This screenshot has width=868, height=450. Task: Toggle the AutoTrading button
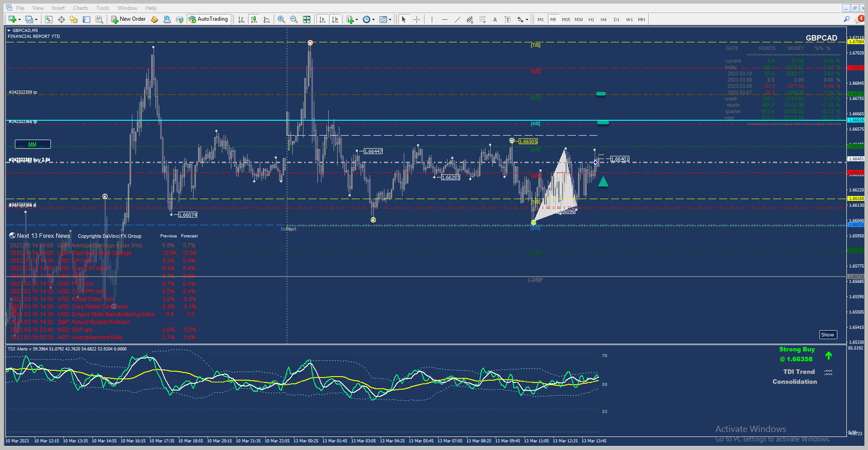pyautogui.click(x=209, y=19)
